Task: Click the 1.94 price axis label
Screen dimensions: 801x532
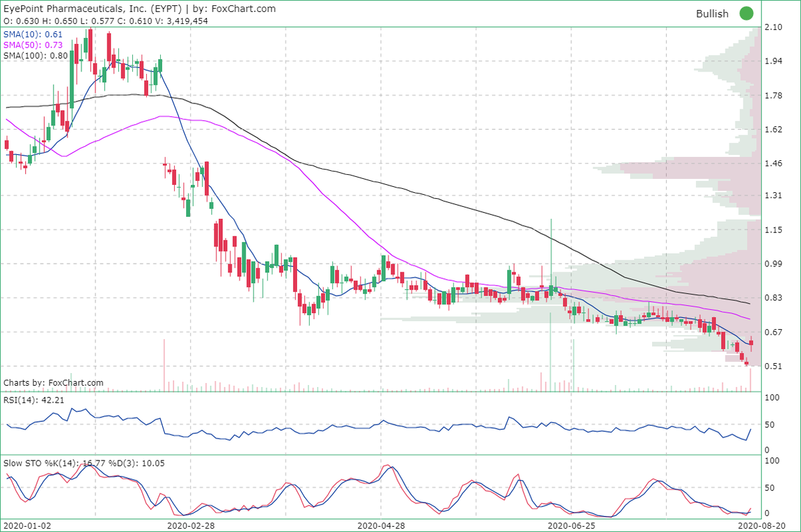Action: coord(774,61)
